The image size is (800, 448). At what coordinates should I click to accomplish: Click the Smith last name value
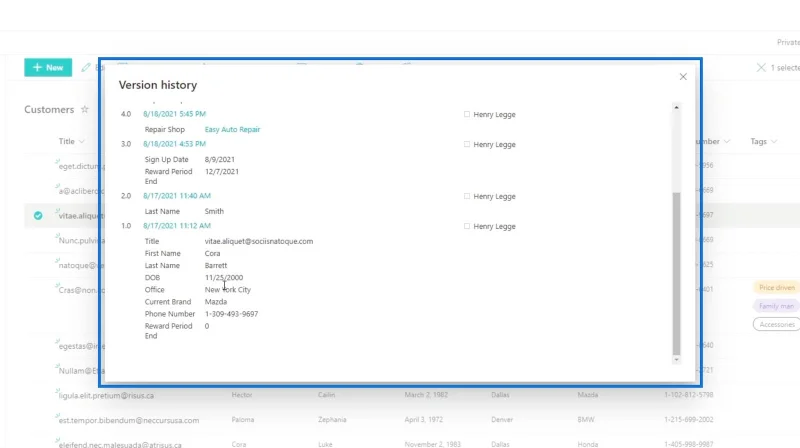pyautogui.click(x=214, y=211)
